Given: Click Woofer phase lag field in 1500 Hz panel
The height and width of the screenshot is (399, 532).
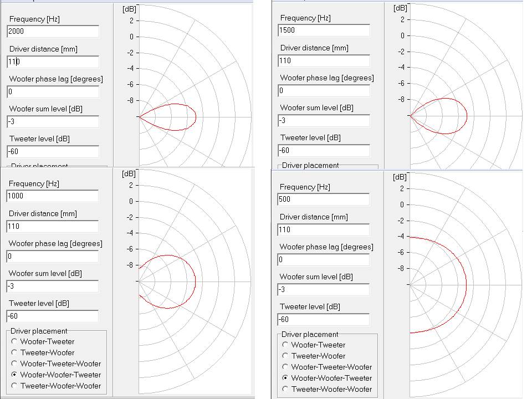Looking at the screenshot, I should tap(324, 90).
